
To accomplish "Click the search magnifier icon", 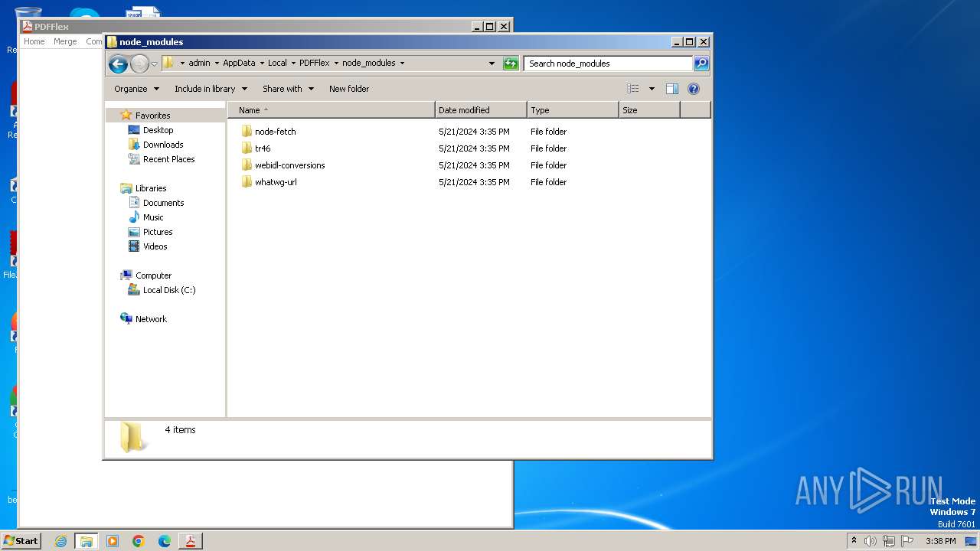I will point(701,64).
